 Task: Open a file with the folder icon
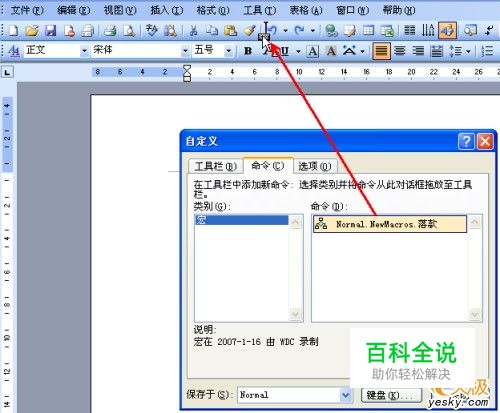(32, 31)
